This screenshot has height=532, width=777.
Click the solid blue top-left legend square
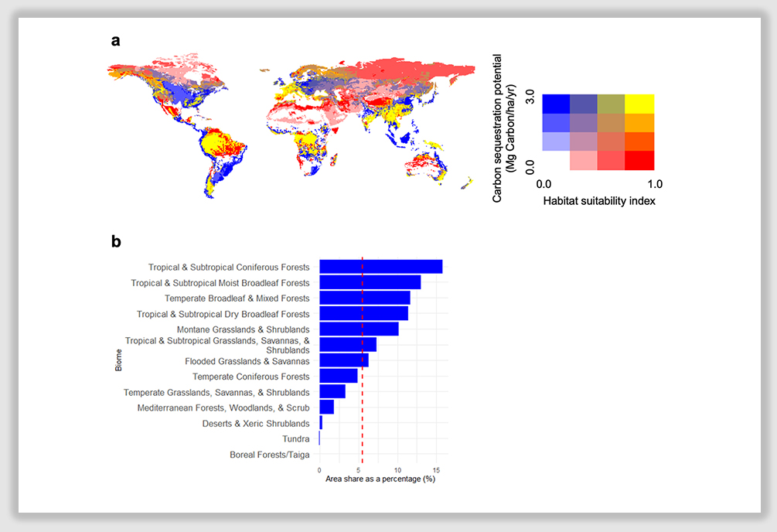(556, 104)
